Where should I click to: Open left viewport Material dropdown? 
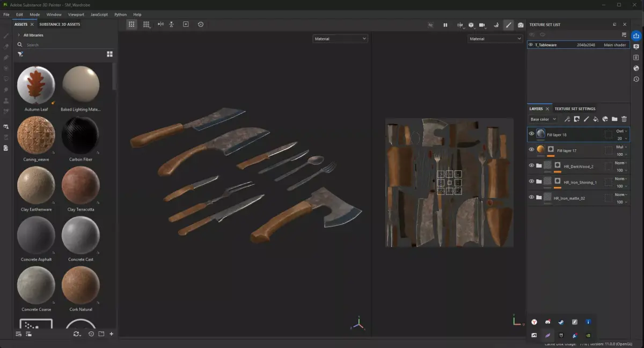tap(340, 39)
